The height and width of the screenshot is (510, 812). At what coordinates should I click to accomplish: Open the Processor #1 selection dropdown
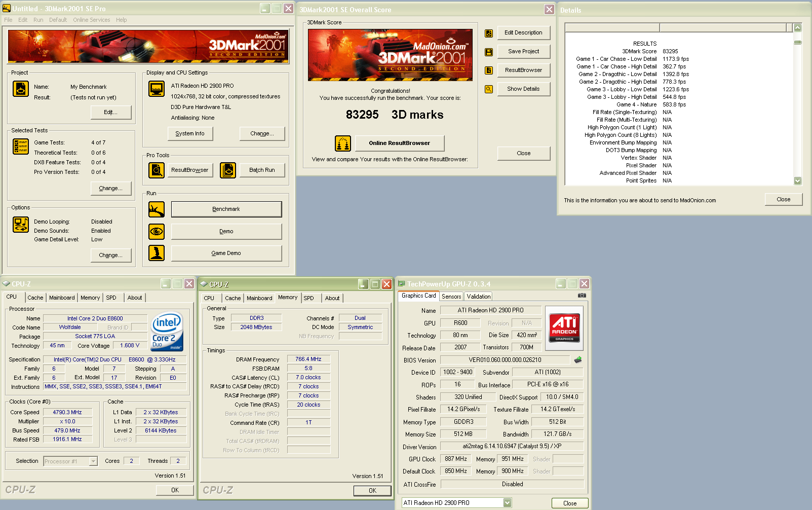pyautogui.click(x=93, y=461)
